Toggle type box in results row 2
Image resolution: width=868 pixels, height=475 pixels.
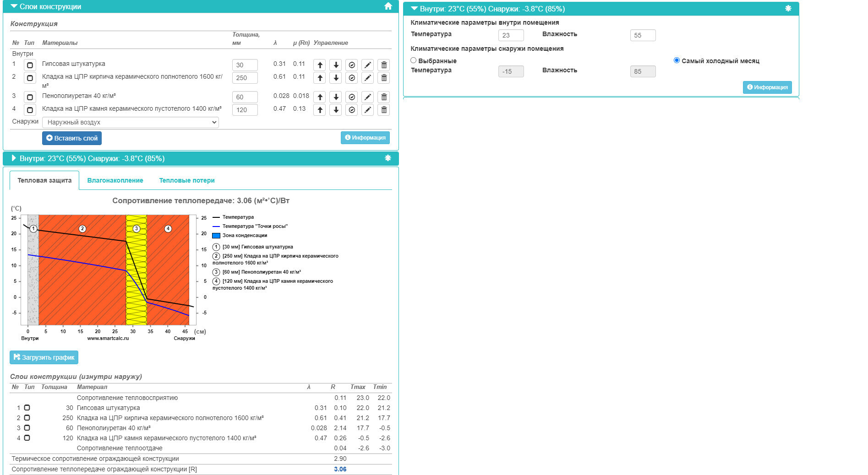pos(27,418)
